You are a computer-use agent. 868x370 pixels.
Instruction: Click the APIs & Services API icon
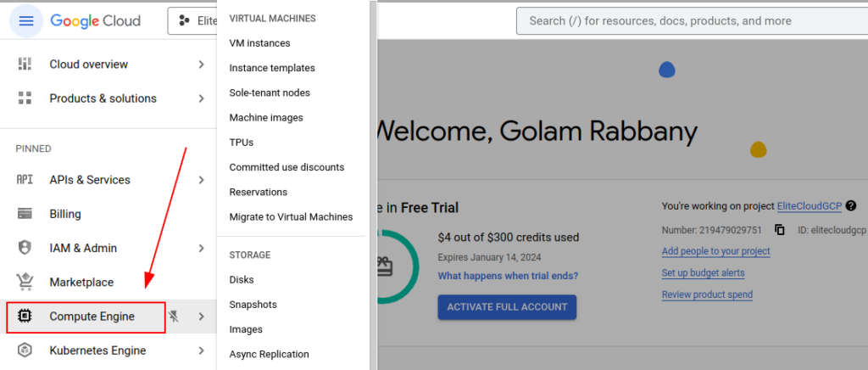point(25,180)
